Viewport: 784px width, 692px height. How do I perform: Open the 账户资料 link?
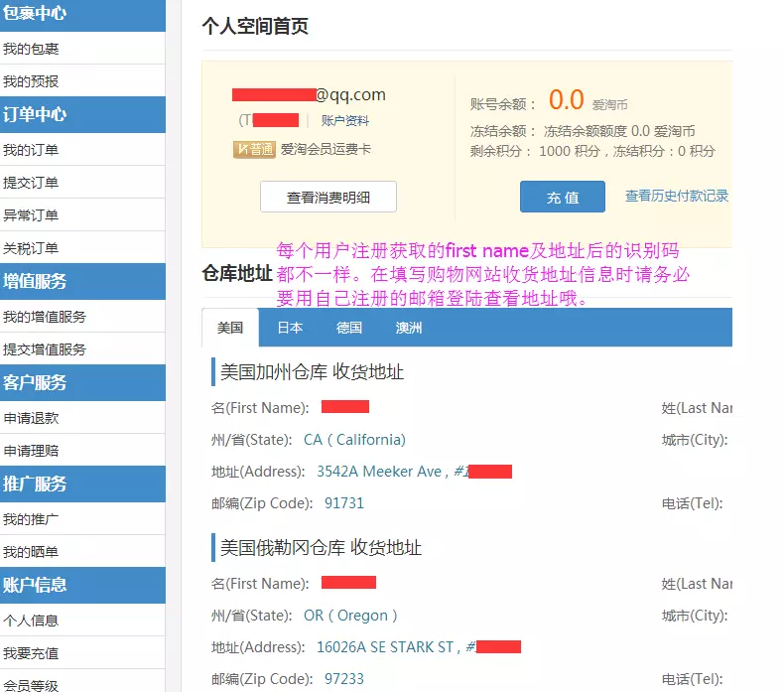pos(345,120)
